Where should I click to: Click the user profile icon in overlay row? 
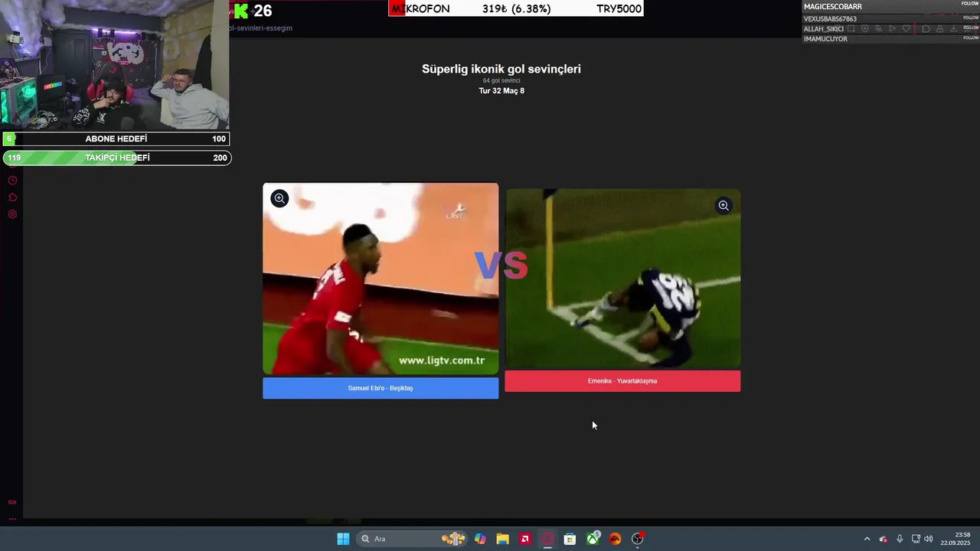(939, 28)
